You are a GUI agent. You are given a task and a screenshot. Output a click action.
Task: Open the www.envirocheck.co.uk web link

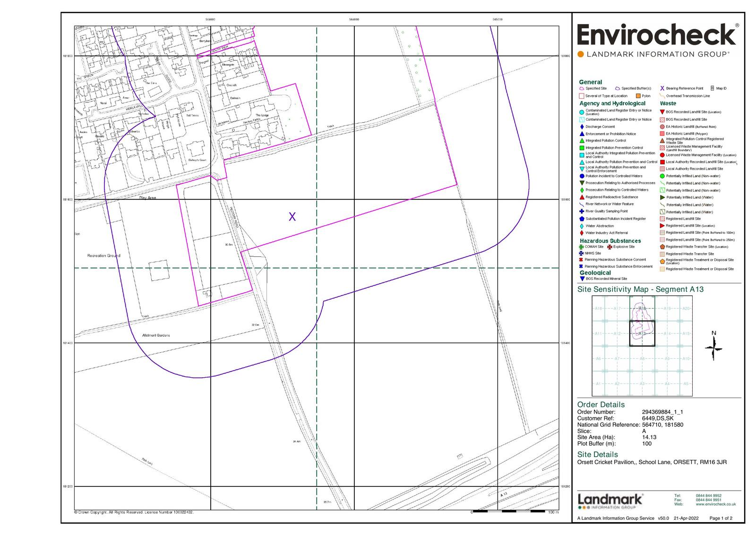coord(715,504)
